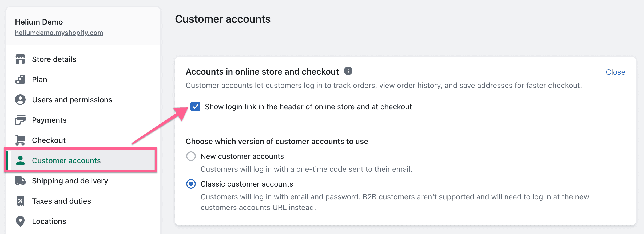
Task: Close the Accounts in online store section
Action: point(615,72)
